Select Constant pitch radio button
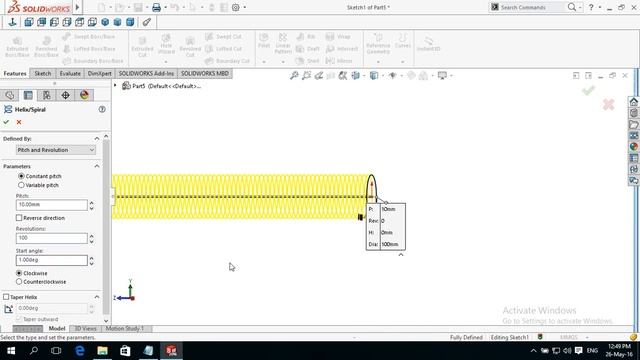This screenshot has width=640, height=360. coord(21,176)
